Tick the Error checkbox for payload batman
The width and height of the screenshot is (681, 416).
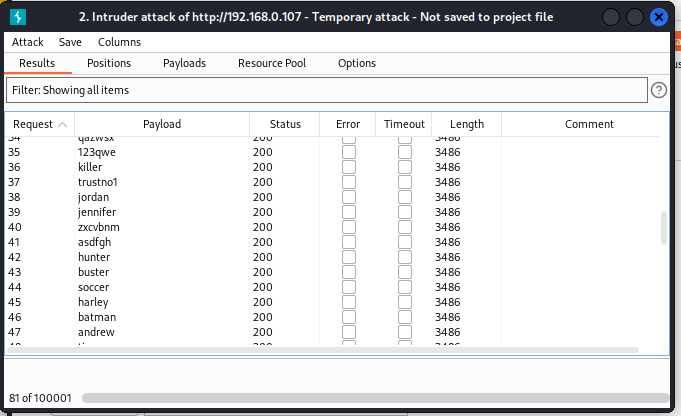349,317
